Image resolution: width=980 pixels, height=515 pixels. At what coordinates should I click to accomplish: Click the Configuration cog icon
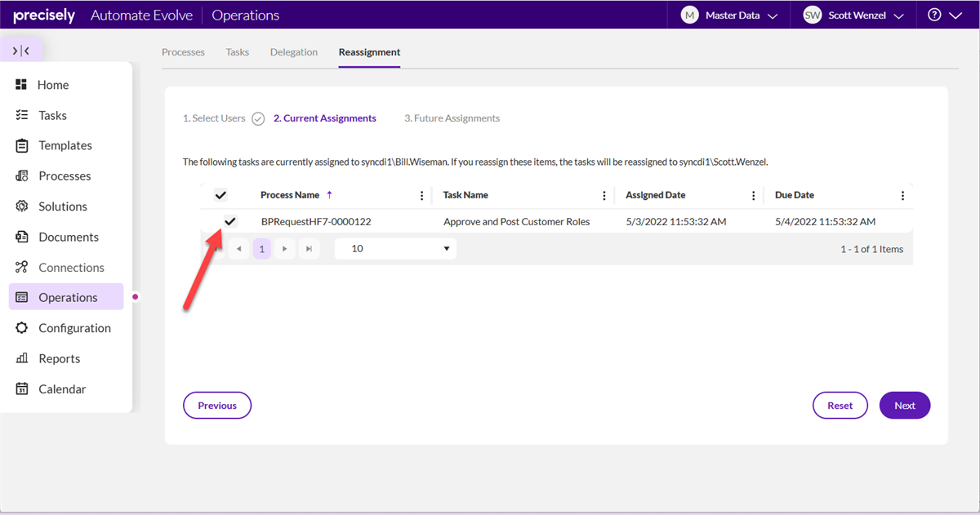tap(22, 328)
